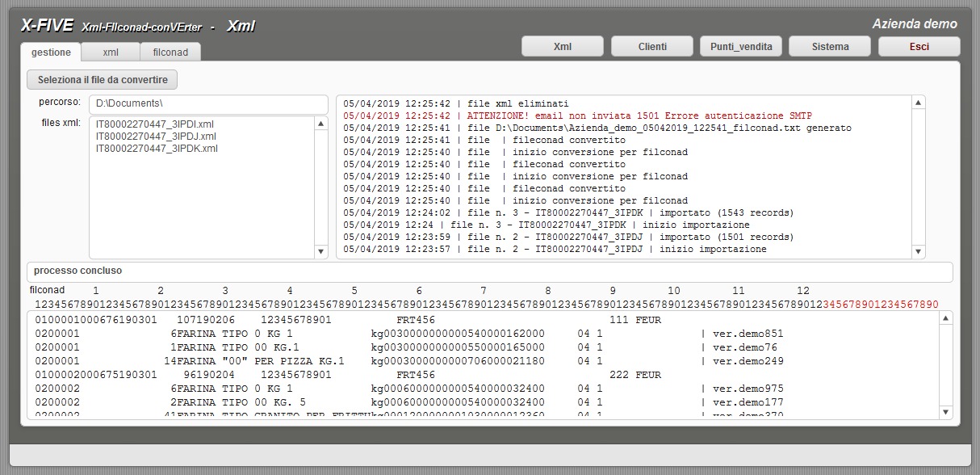The width and height of the screenshot is (980, 475).
Task: Click the 'processo concluso' status field
Action: (x=489, y=271)
